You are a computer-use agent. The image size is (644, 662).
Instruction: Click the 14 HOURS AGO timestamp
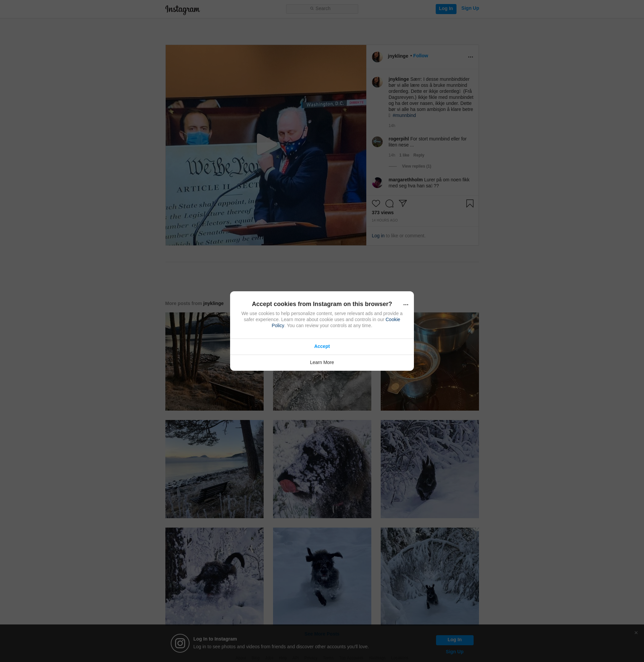pos(385,220)
